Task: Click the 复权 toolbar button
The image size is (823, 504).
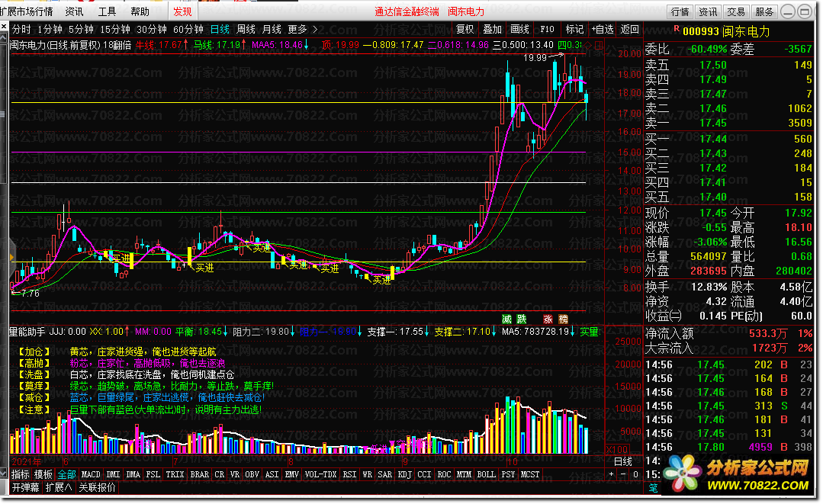Action: pos(465,30)
